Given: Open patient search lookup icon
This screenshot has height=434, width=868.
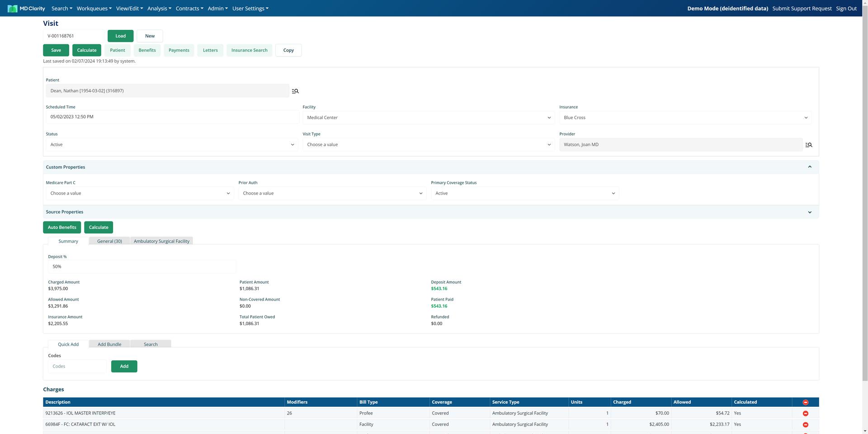Looking at the screenshot, I should (295, 91).
